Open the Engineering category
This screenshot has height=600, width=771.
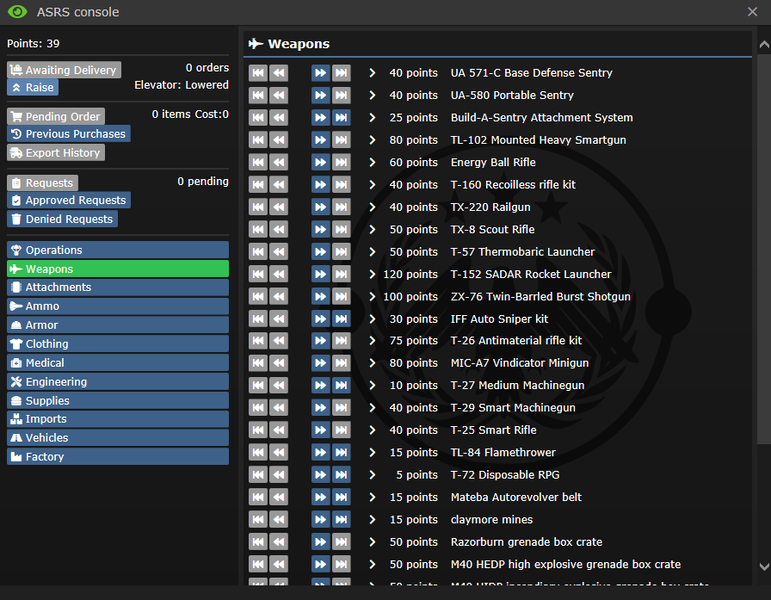click(x=118, y=382)
